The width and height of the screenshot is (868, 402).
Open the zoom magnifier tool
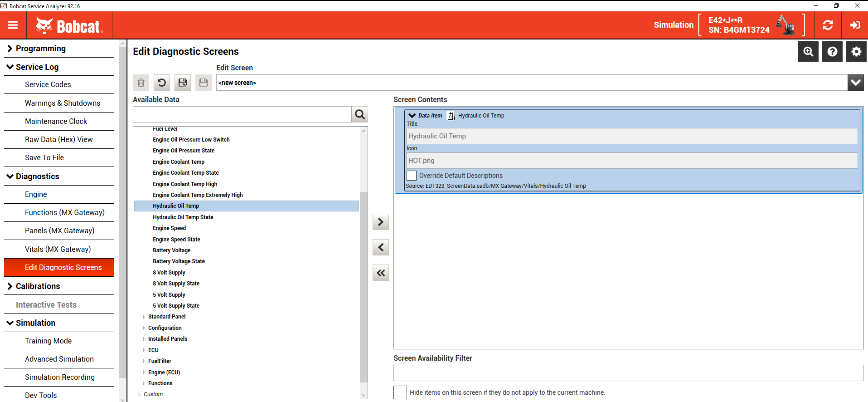pyautogui.click(x=808, y=52)
